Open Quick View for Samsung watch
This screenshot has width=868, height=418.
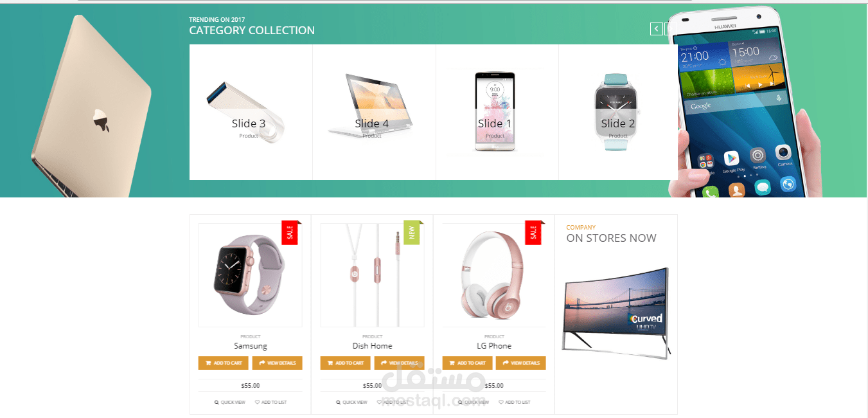(x=230, y=402)
